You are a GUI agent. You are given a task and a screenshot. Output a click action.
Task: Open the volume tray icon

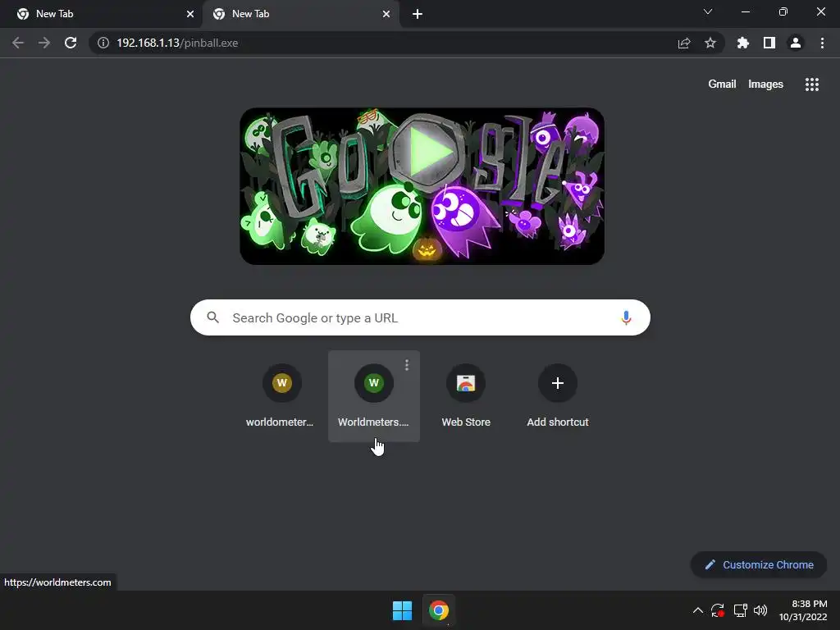coord(760,610)
